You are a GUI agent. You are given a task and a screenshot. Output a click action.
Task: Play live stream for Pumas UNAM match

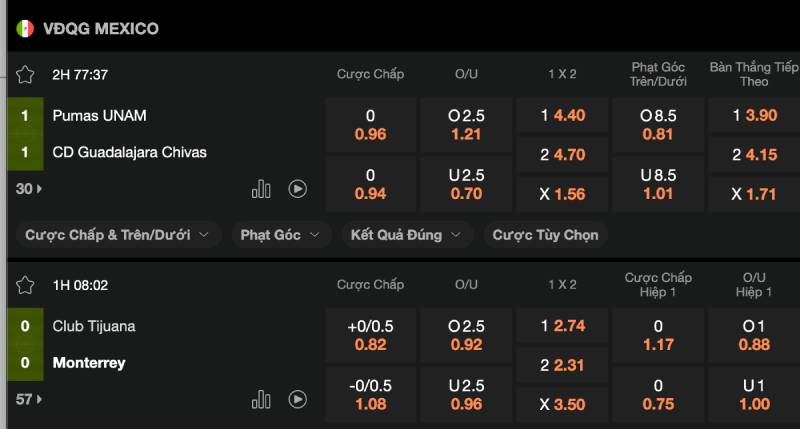[x=297, y=189]
